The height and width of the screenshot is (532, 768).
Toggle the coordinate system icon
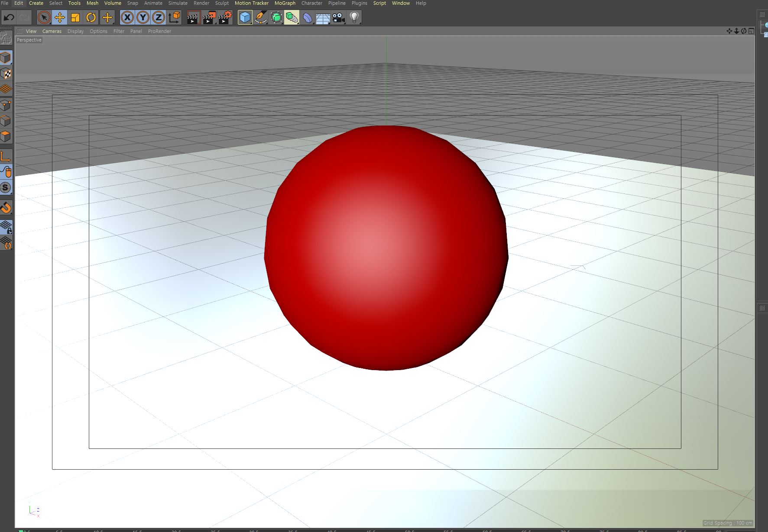[x=174, y=18]
